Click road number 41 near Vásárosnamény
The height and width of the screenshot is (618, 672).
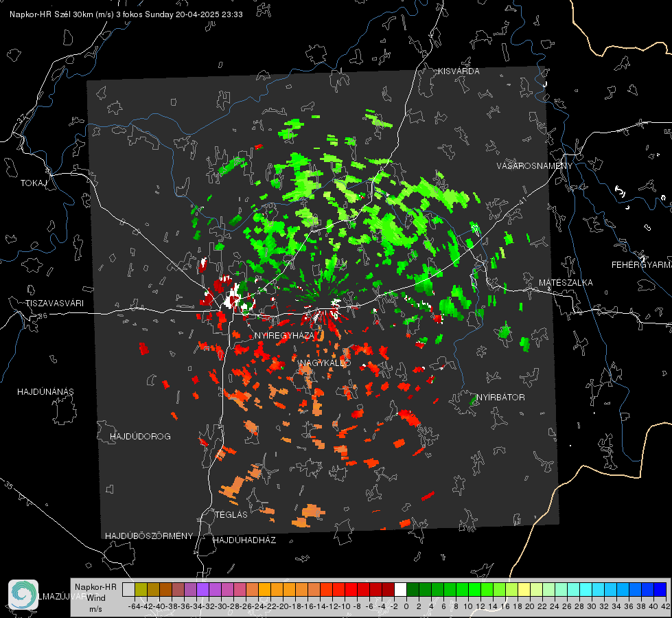click(x=522, y=201)
